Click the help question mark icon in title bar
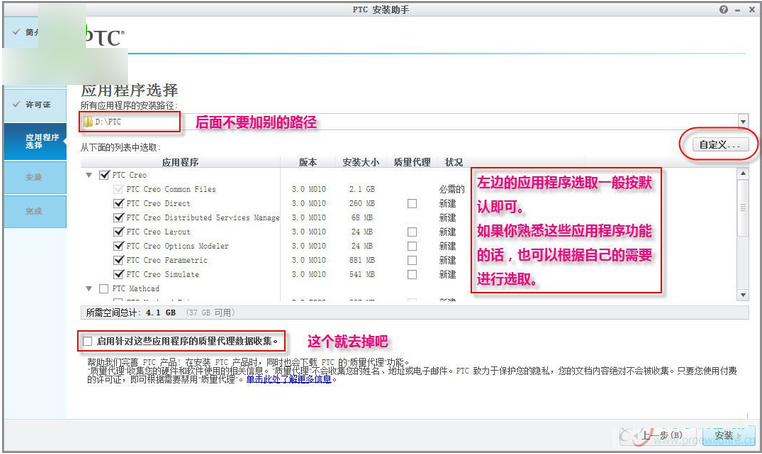This screenshot has width=762, height=454. [x=723, y=8]
